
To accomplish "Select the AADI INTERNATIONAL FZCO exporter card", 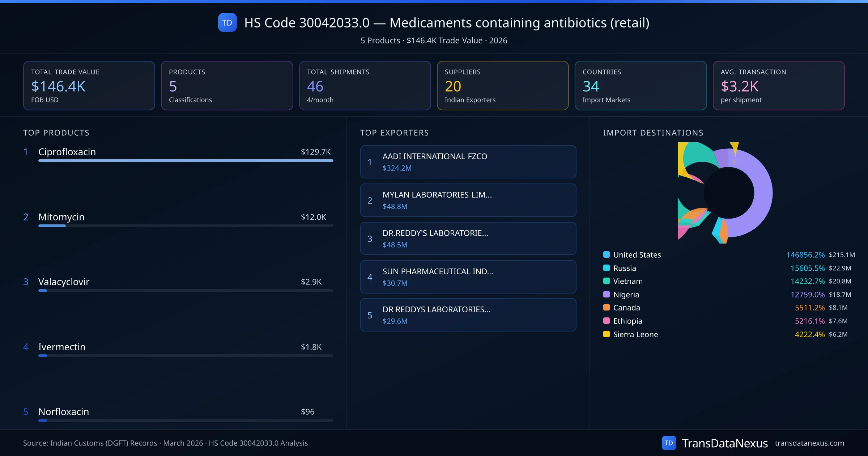I will [x=468, y=162].
